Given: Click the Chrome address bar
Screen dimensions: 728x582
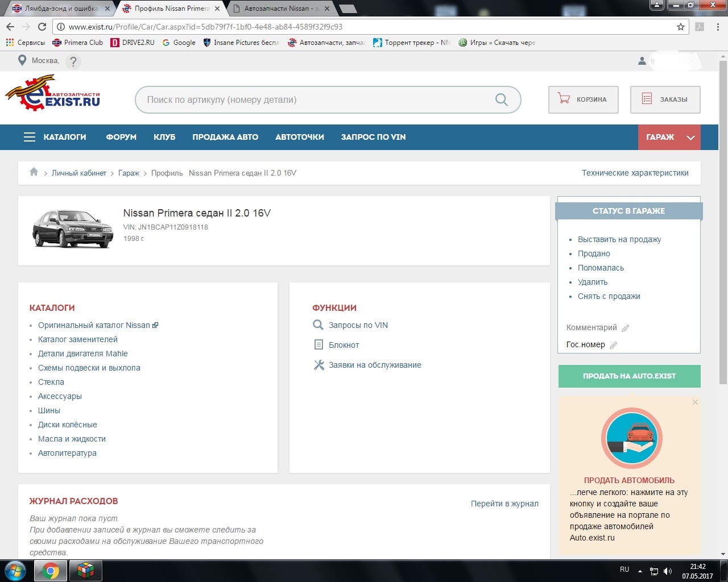Looking at the screenshot, I should coord(370,27).
